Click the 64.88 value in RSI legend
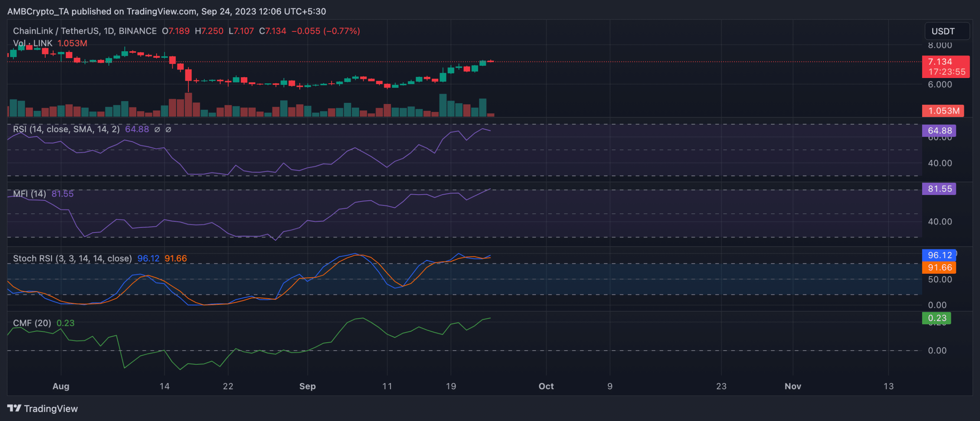Image resolution: width=980 pixels, height=421 pixels. (137, 129)
